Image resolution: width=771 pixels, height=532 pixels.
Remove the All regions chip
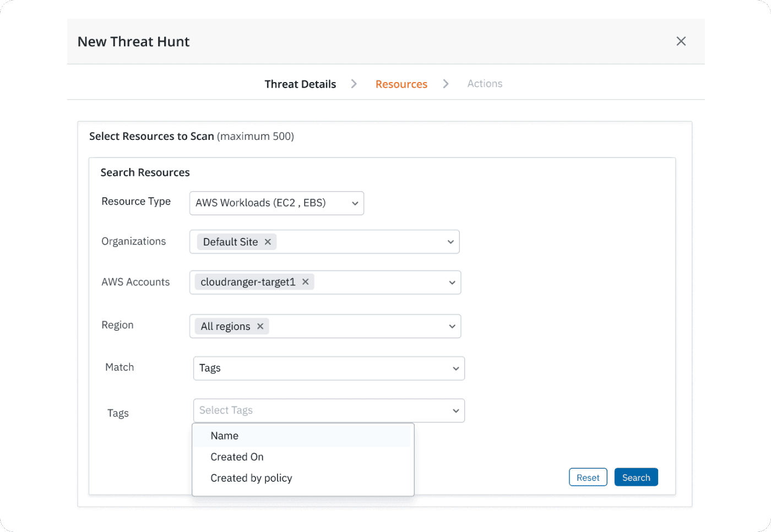(x=260, y=327)
